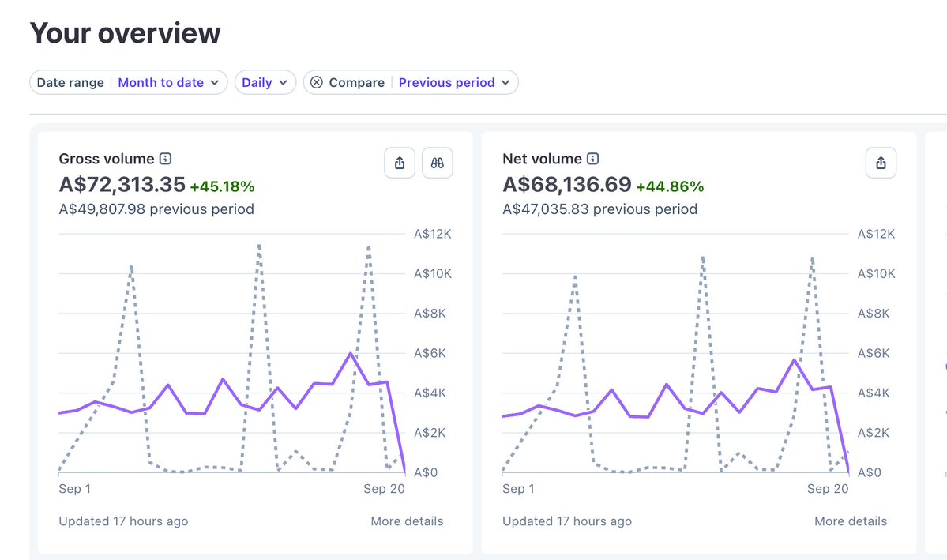The width and height of the screenshot is (947, 560).
Task: Click the Gross volume share icon
Action: coord(400,163)
